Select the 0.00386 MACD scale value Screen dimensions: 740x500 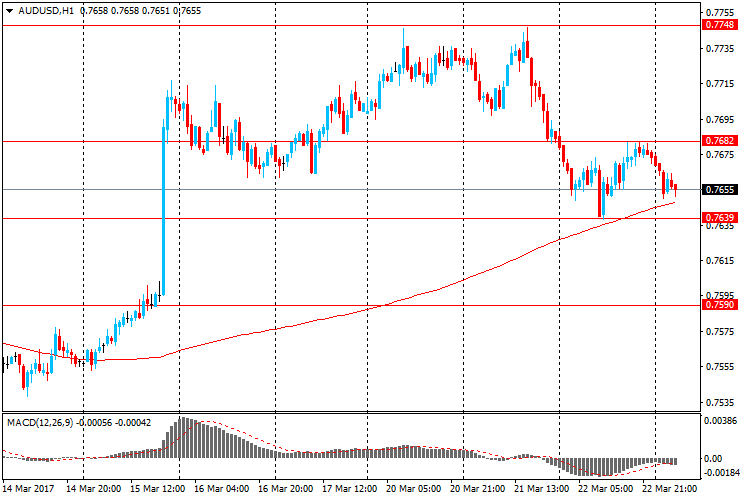coord(720,421)
